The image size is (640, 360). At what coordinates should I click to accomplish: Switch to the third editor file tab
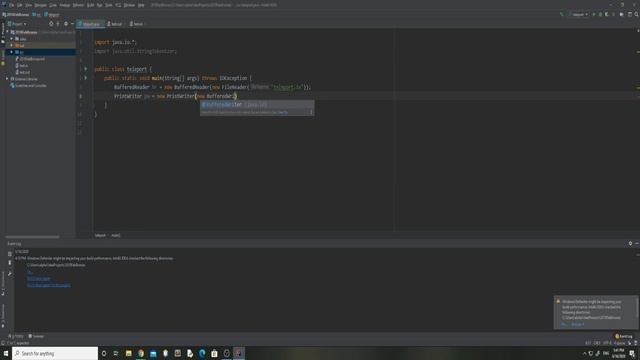coord(137,24)
